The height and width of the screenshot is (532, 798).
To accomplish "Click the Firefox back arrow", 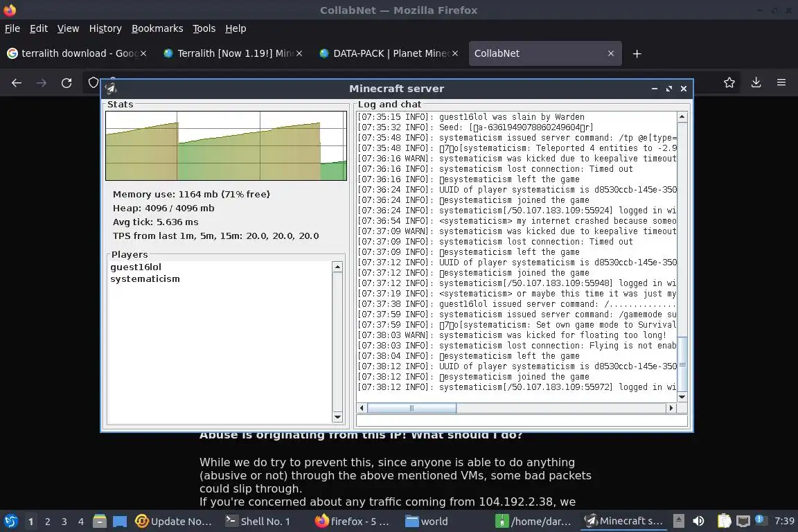I will click(17, 83).
